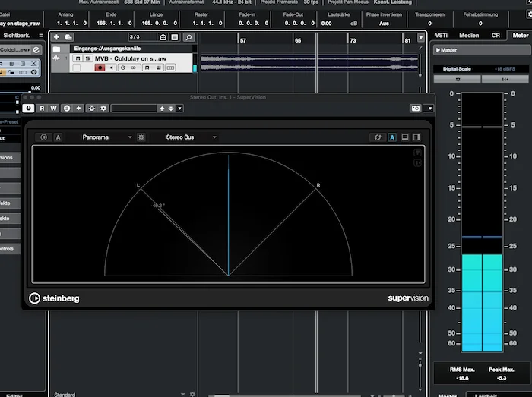The image size is (532, 397).
Task: Click lanes icon on MVB track
Action: (x=170, y=68)
